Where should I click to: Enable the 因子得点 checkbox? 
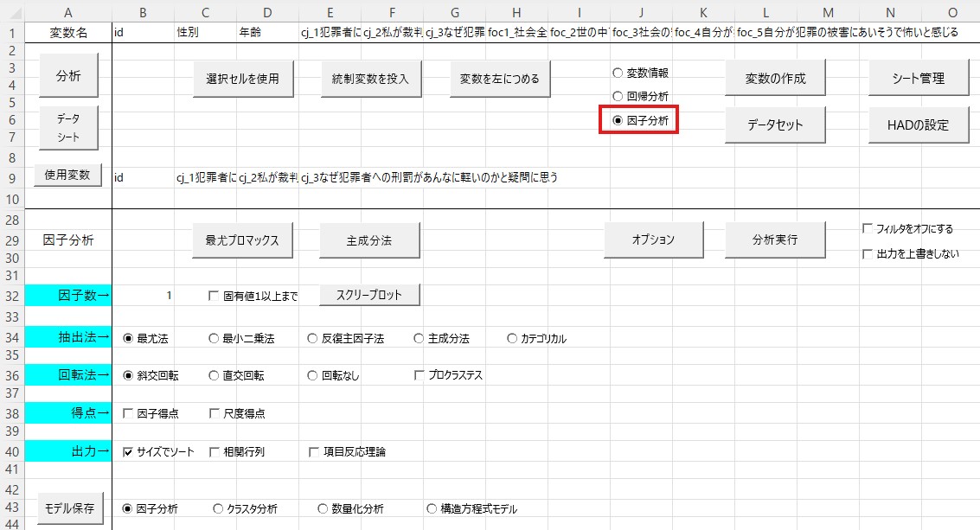129,414
